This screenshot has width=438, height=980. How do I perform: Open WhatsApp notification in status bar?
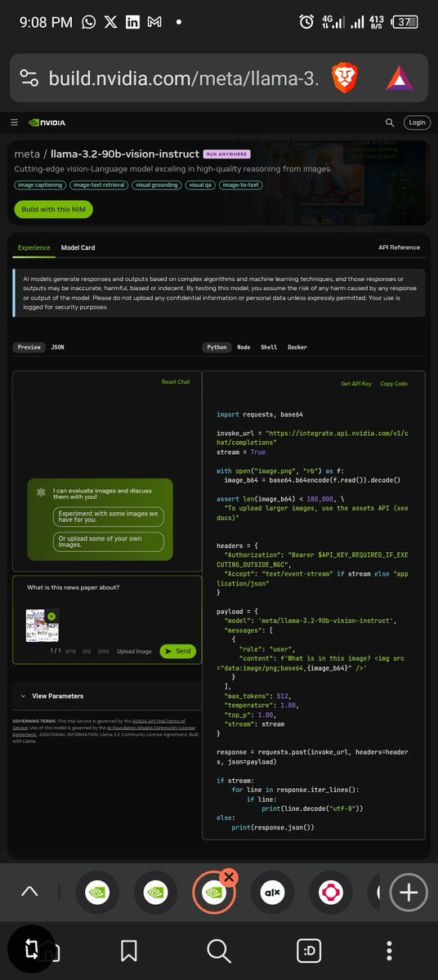pos(88,22)
